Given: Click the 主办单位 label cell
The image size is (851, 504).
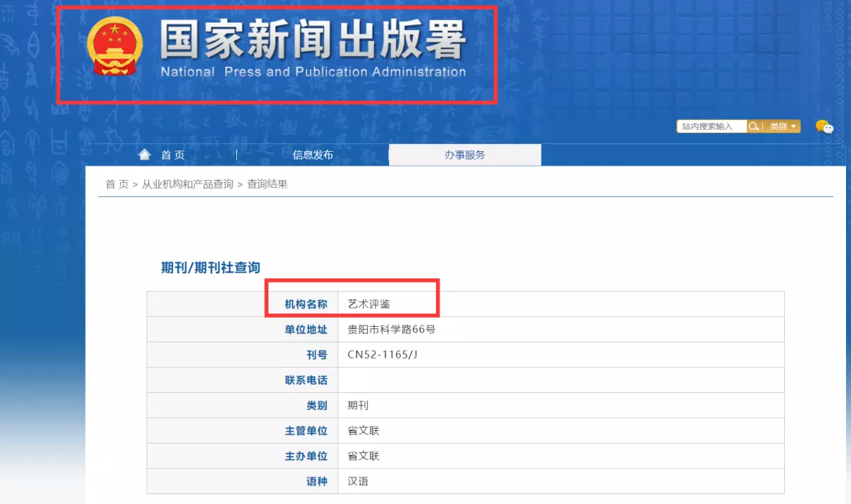Looking at the screenshot, I should (242, 456).
